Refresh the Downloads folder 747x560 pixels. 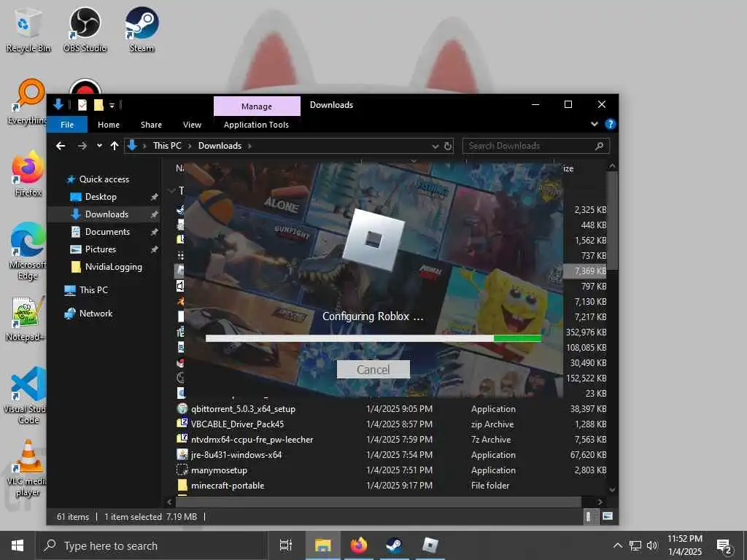(x=447, y=146)
